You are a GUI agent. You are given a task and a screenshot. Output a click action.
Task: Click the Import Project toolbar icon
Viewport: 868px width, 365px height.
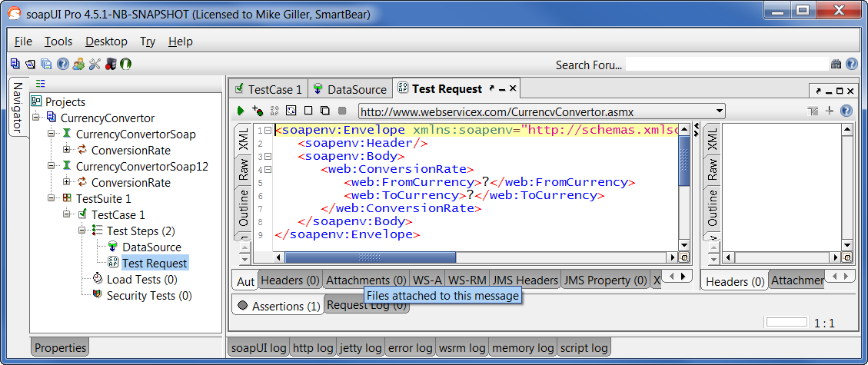coord(31,64)
